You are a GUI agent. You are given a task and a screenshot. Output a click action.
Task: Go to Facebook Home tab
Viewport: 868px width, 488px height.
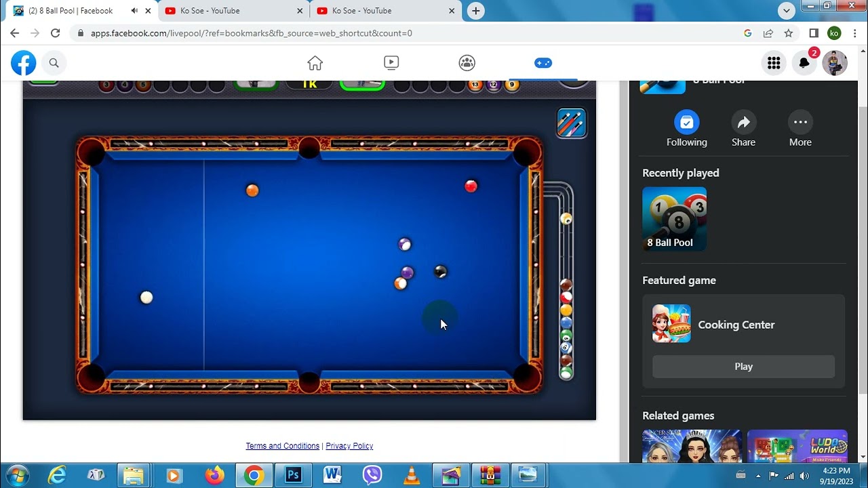click(x=315, y=63)
